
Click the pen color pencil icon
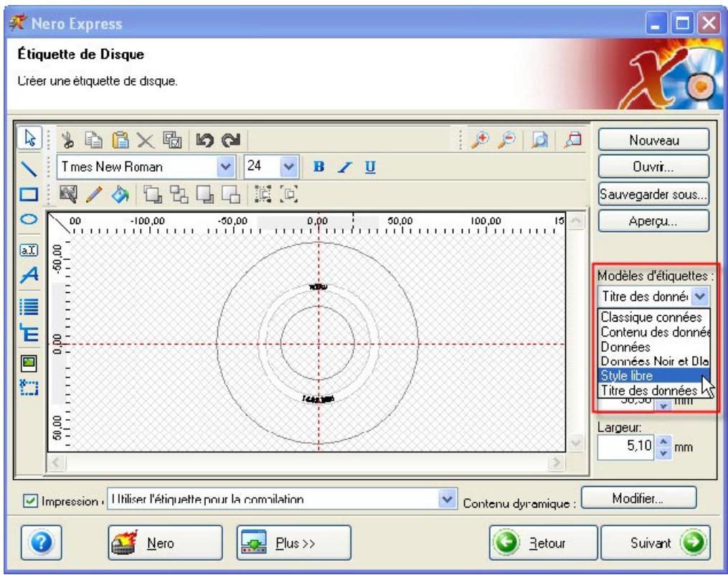tap(94, 194)
